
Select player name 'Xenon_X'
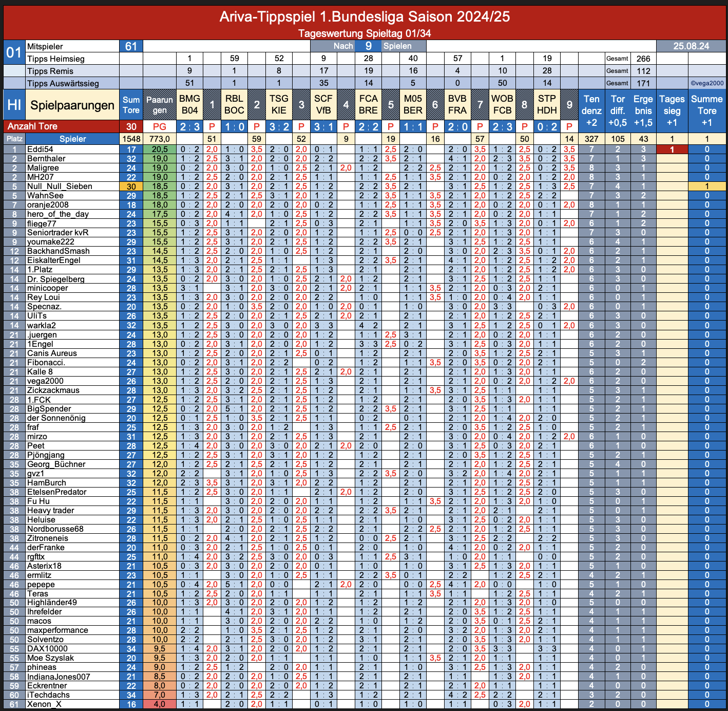pos(44,704)
